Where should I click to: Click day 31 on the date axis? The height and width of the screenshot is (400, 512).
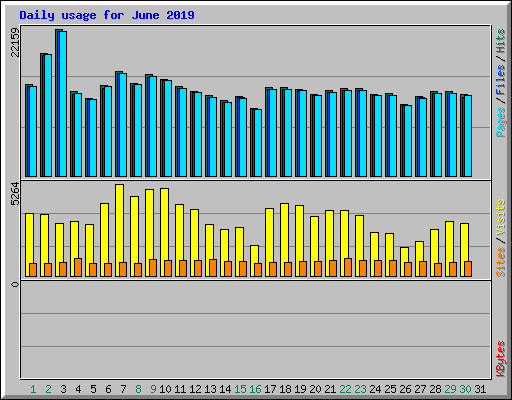(x=480, y=389)
